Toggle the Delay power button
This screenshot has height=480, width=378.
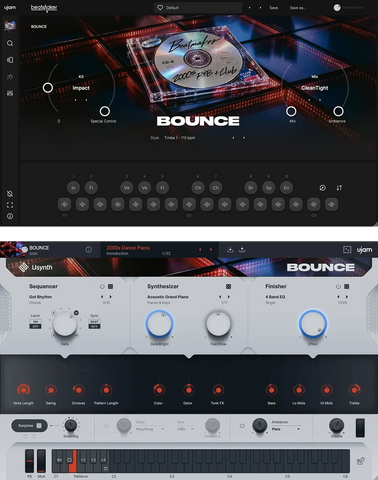point(106,426)
